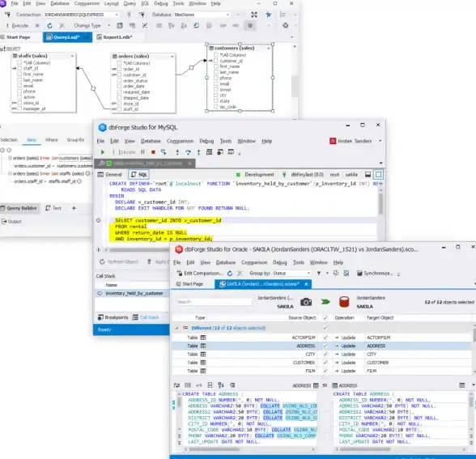The image size is (476, 459).
Task: Select General tab in MySQL editor
Action: coord(110,175)
